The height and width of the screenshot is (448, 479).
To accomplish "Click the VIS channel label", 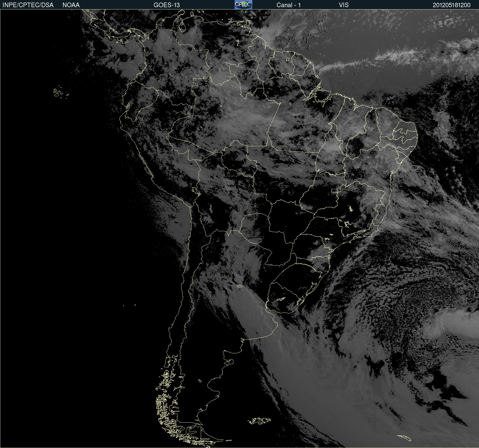I will (344, 5).
